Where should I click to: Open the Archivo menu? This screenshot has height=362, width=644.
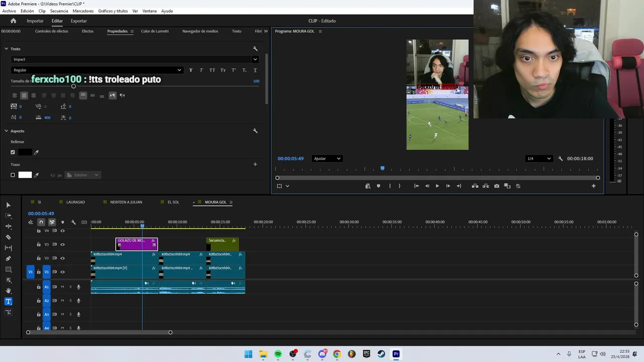(x=9, y=11)
